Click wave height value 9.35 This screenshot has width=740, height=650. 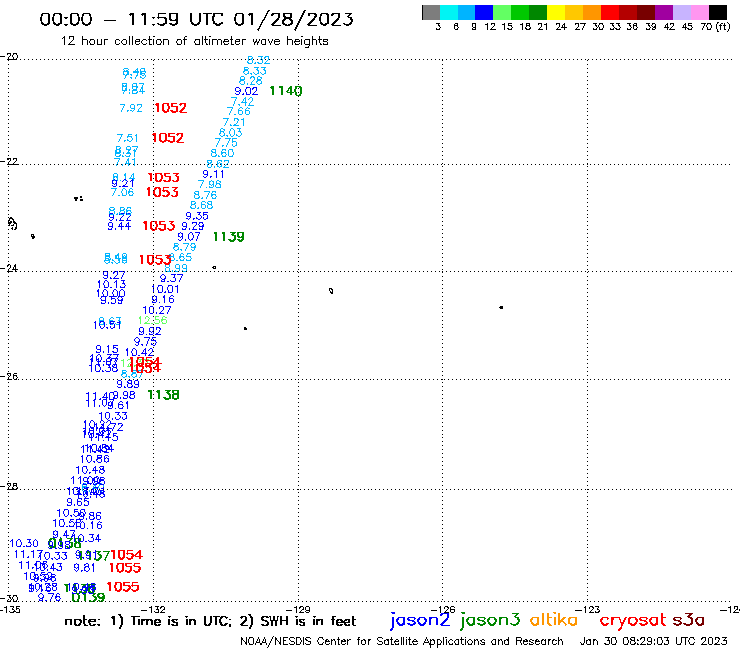tap(197, 216)
